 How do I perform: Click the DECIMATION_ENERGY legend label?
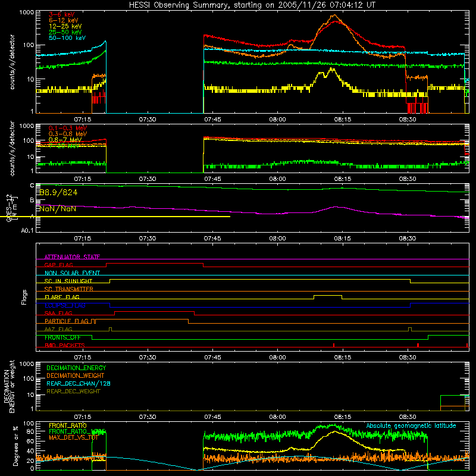(x=76, y=368)
